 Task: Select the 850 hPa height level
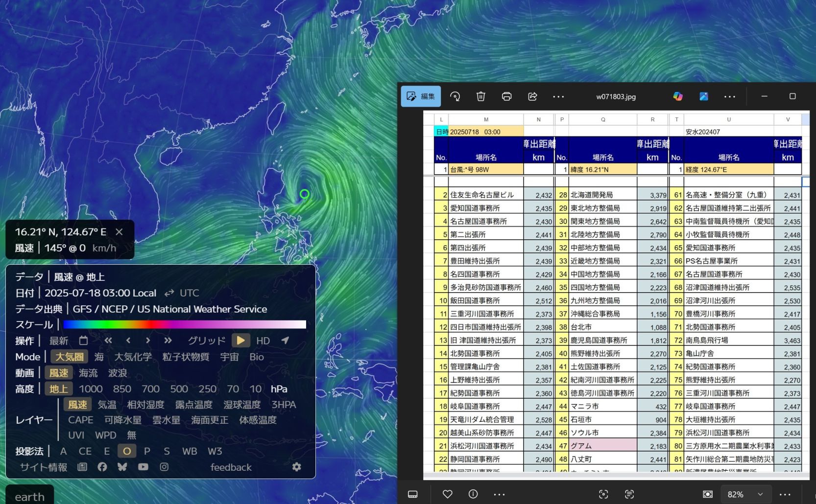coord(122,389)
